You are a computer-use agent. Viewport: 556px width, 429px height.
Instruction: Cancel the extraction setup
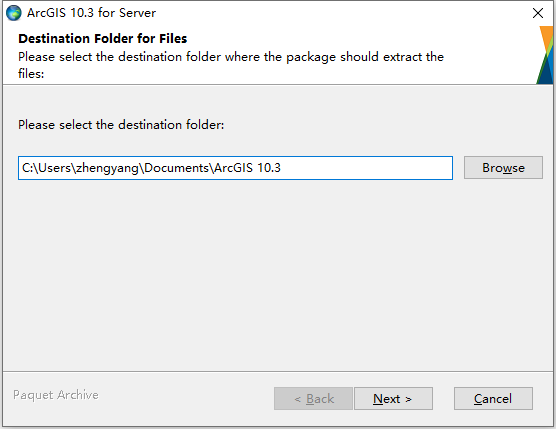[493, 399]
